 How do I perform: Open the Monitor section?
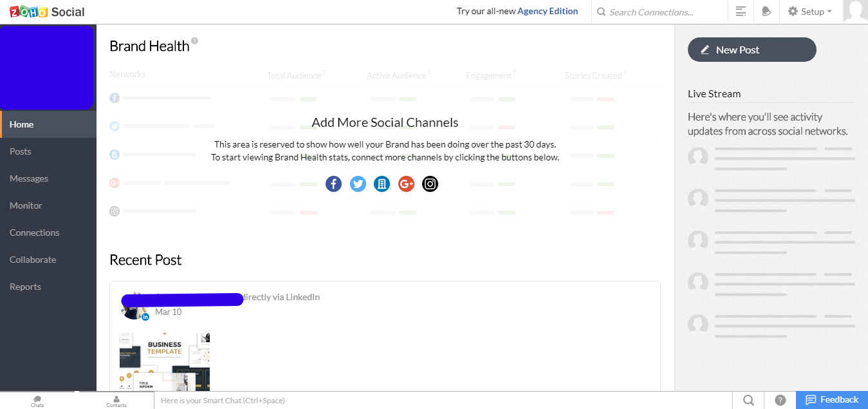pyautogui.click(x=25, y=205)
